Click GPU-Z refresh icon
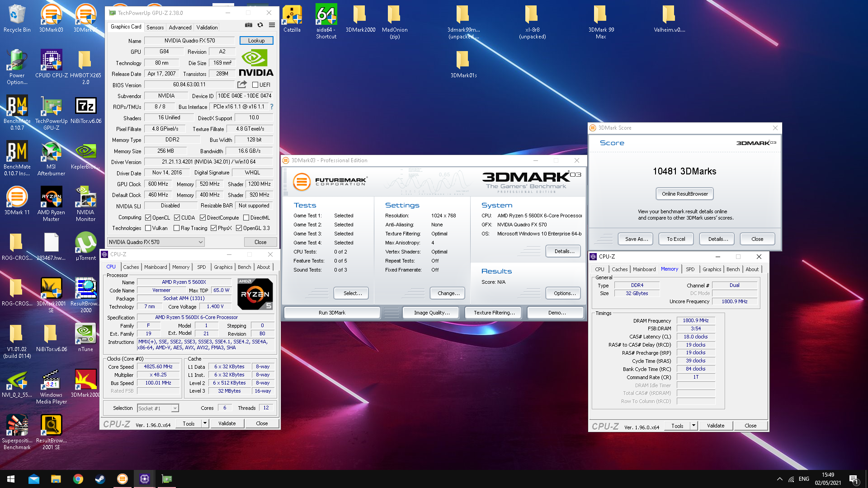Viewport: 868px width, 488px height. tap(260, 25)
